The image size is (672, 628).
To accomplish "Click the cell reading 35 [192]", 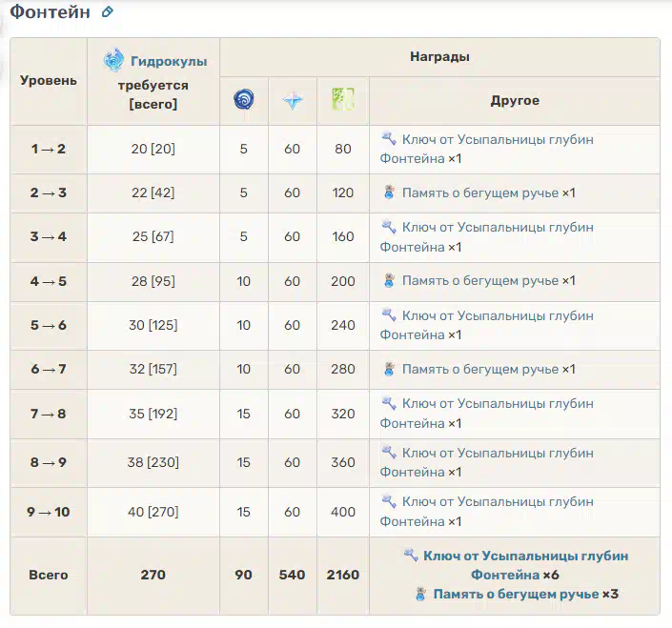I will point(153,414).
